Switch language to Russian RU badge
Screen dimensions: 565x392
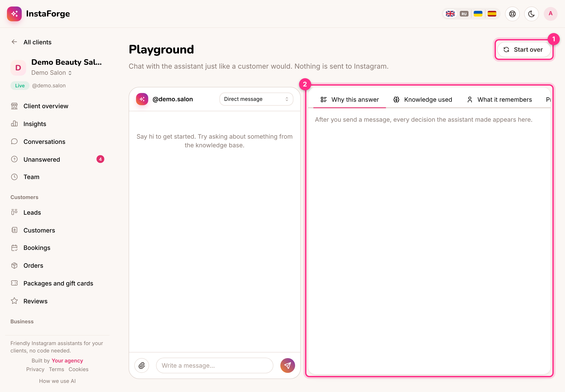(x=464, y=14)
